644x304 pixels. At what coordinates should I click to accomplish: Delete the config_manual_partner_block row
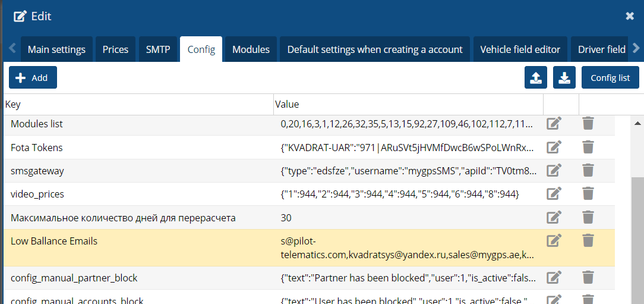588,277
